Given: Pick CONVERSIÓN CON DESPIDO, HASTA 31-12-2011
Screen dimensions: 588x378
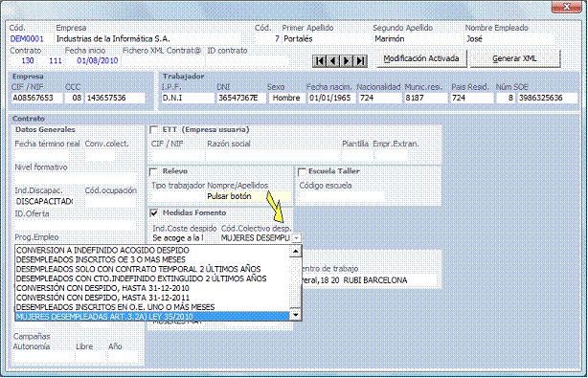Looking at the screenshot, I should pyautogui.click(x=152, y=298).
